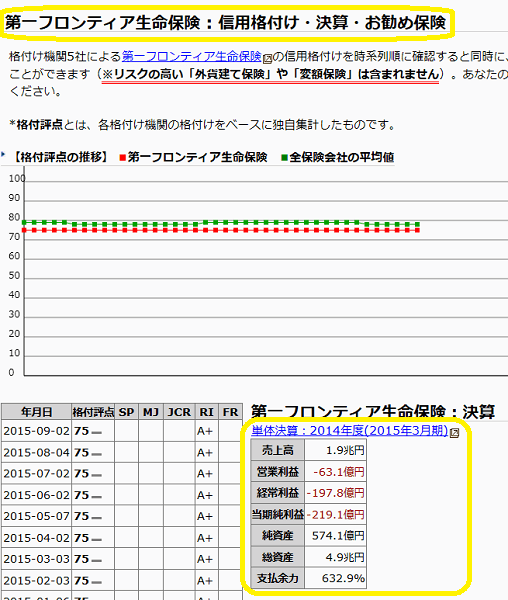Screen dimensions: 508x600
Task: Select the 2015-08-04 date cell
Action: pyautogui.click(x=36, y=452)
